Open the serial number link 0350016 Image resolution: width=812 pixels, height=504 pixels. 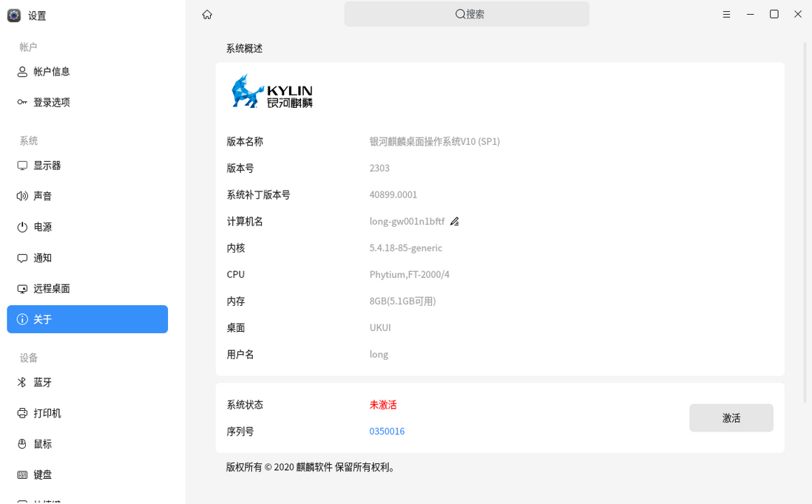[387, 431]
